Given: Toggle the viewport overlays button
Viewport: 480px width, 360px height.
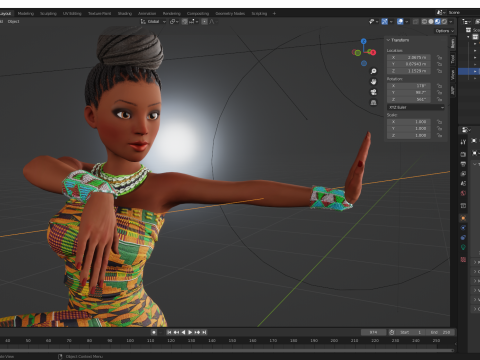Looking at the screenshot, I should pyautogui.click(x=400, y=21).
